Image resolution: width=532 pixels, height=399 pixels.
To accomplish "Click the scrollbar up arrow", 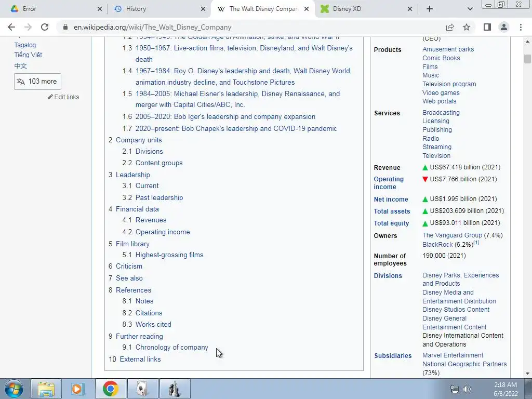I will tap(527, 42).
